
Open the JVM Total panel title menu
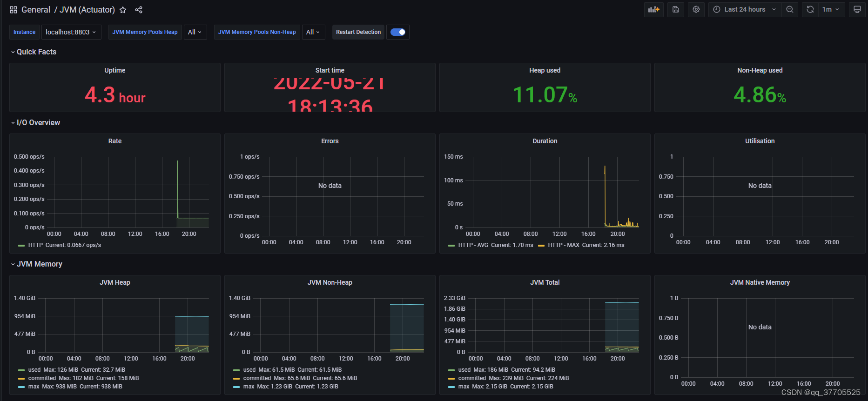tap(545, 282)
